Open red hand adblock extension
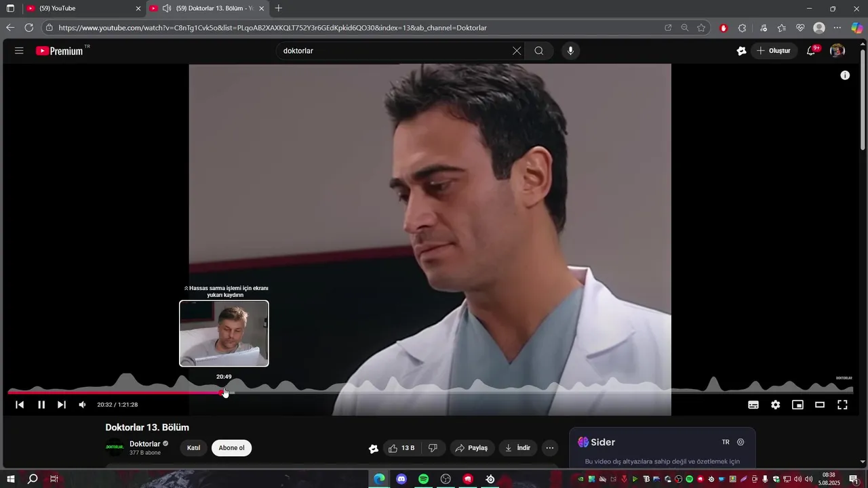The height and width of the screenshot is (488, 868). [724, 28]
